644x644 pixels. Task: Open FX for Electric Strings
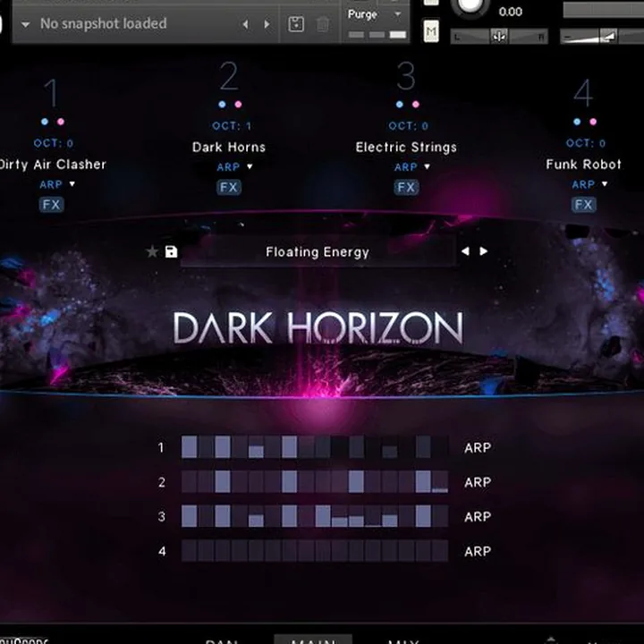406,187
